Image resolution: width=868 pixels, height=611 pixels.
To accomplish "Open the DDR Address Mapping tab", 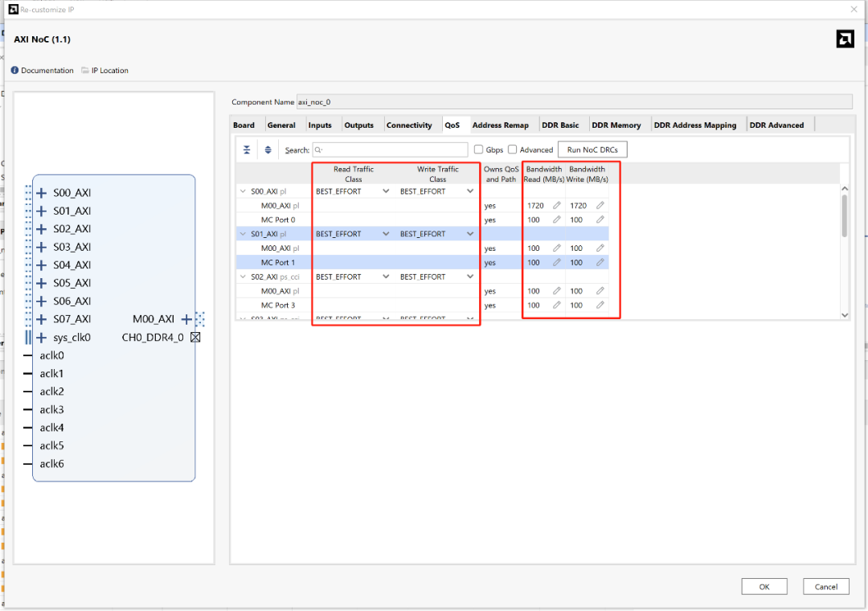I will click(694, 125).
